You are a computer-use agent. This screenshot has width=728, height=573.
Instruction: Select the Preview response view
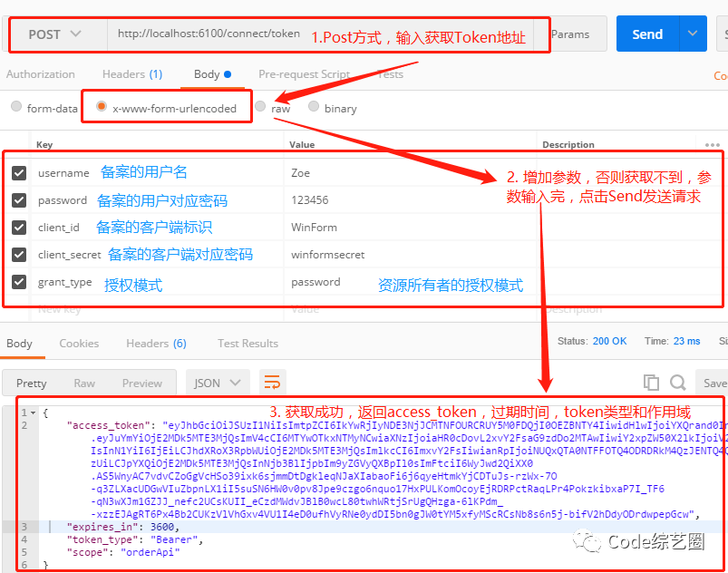pos(142,384)
